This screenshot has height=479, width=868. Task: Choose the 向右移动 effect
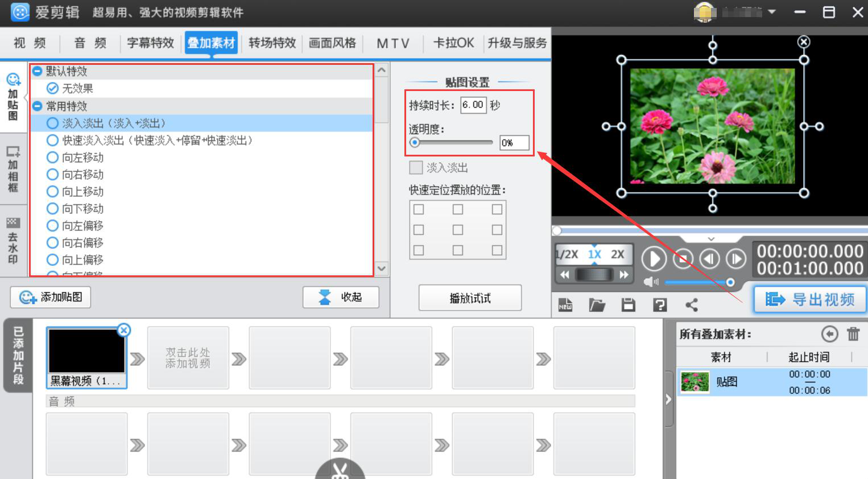[52, 174]
